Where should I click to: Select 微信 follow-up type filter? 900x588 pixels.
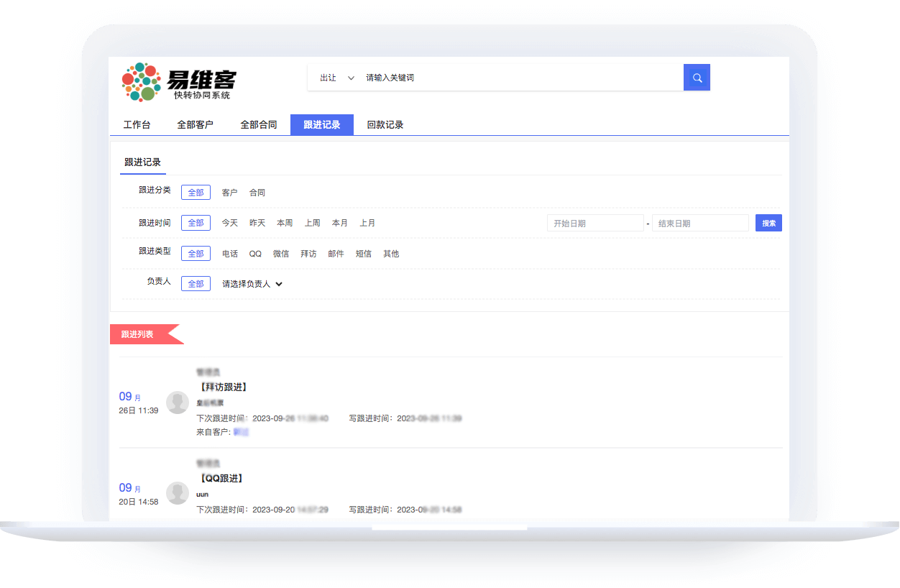click(281, 254)
